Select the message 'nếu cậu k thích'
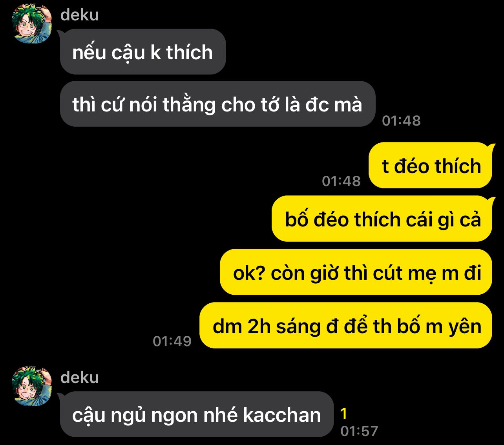Screen dimensions: 504x445 (x=143, y=52)
